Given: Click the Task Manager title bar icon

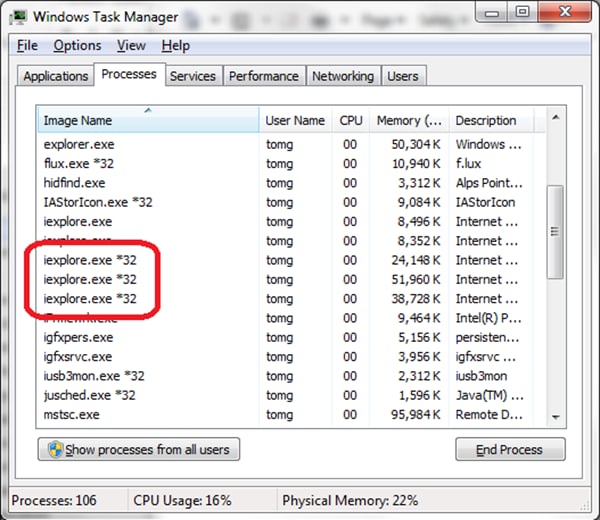Looking at the screenshot, I should (18, 16).
